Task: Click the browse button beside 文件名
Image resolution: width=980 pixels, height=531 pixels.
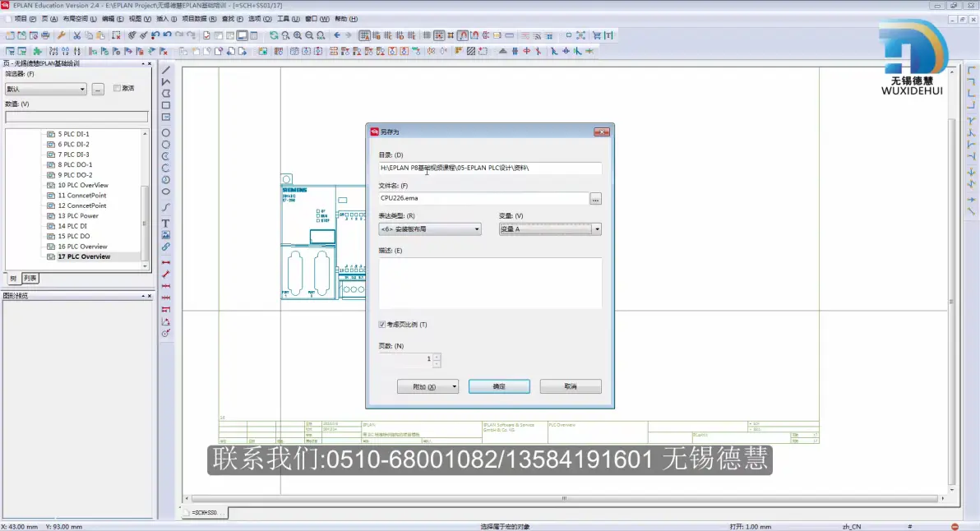Action: [595, 199]
